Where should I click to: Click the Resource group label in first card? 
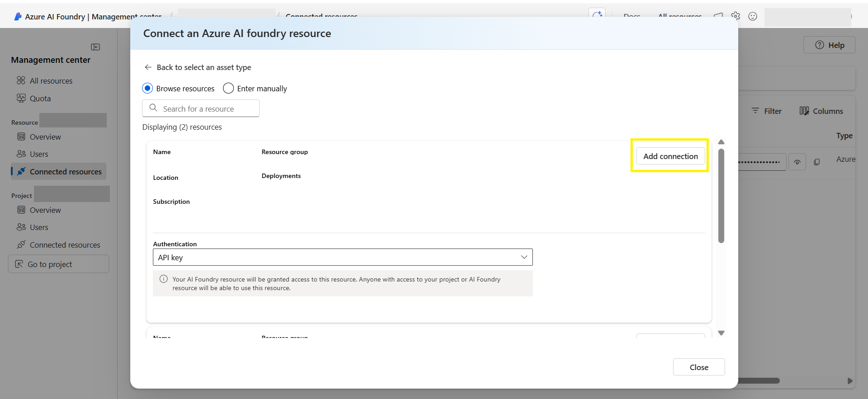coord(285,152)
